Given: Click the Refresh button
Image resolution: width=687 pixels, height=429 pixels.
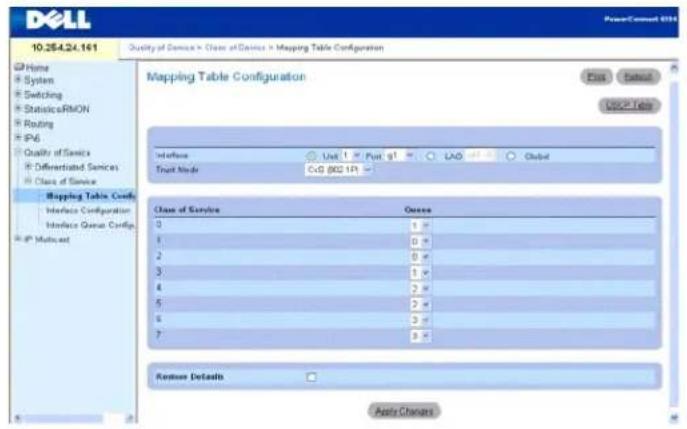Looking at the screenshot, I should (x=638, y=77).
